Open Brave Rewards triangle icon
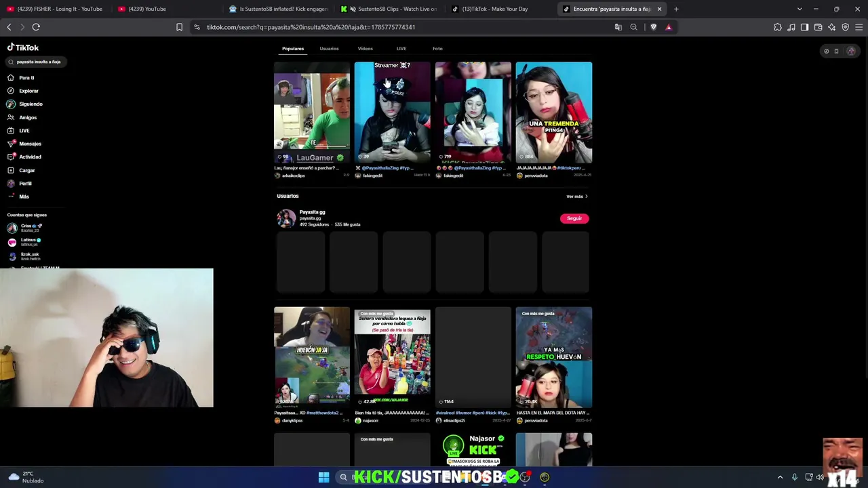Image resolution: width=868 pixels, height=488 pixels. 669,27
